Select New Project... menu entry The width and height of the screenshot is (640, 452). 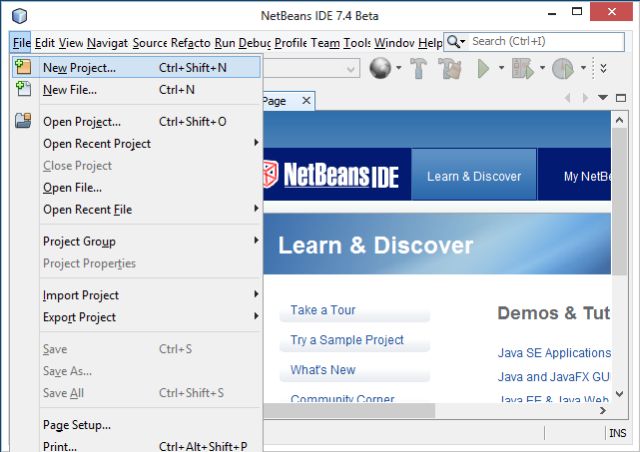pos(136,67)
